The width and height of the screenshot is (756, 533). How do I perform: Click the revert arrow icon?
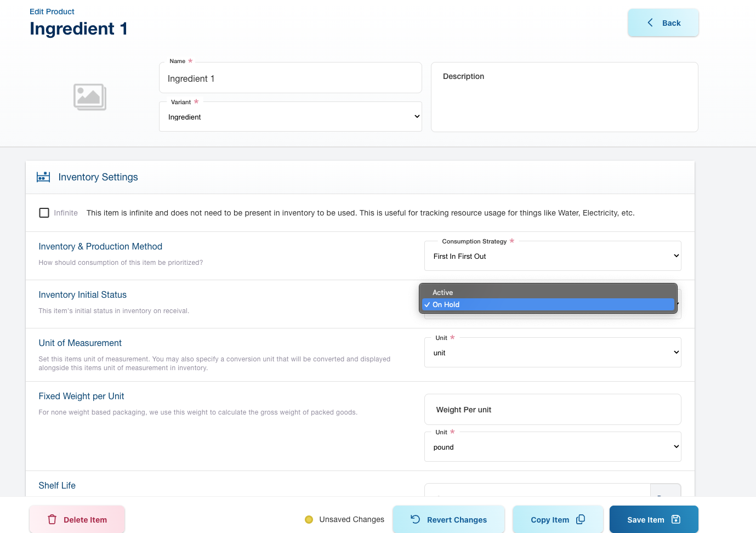416,519
